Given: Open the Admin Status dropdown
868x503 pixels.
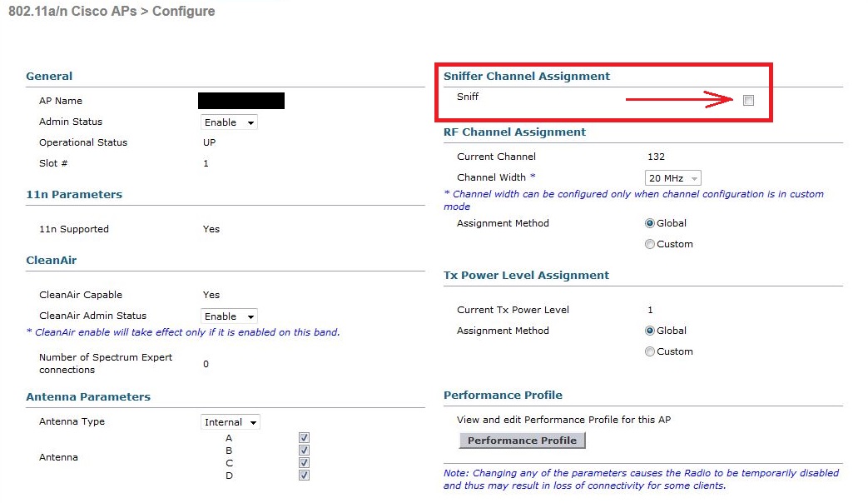Looking at the screenshot, I should point(230,122).
